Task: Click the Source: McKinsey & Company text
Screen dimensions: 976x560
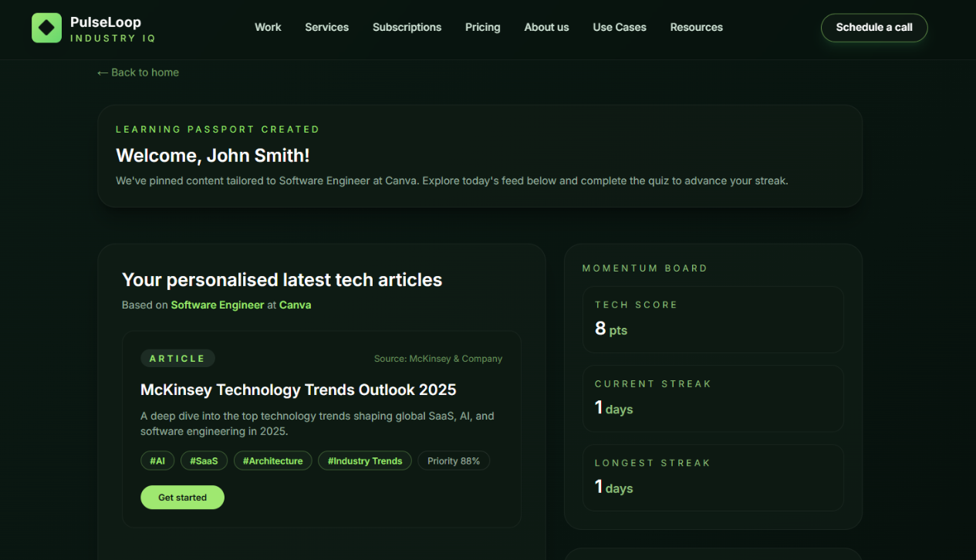Action: coord(438,359)
